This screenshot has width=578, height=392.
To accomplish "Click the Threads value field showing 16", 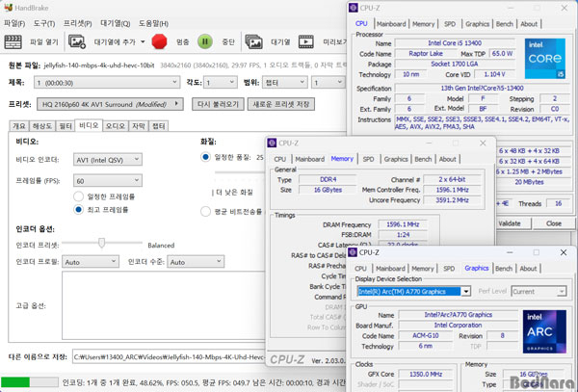I will (558, 203).
